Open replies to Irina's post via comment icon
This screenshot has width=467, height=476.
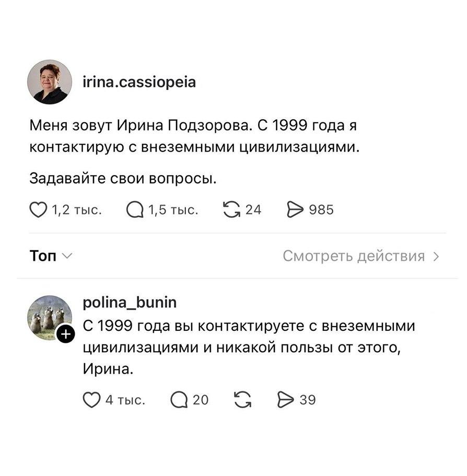coord(136,210)
